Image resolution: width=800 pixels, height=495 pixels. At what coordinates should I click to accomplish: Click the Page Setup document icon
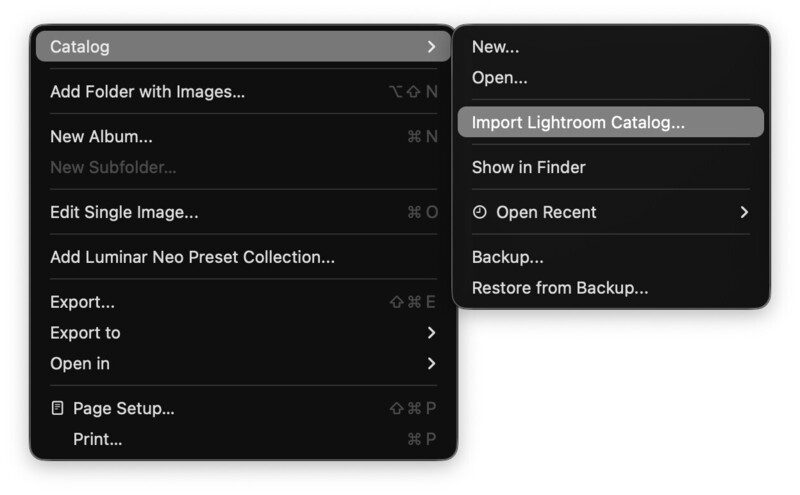(58, 408)
